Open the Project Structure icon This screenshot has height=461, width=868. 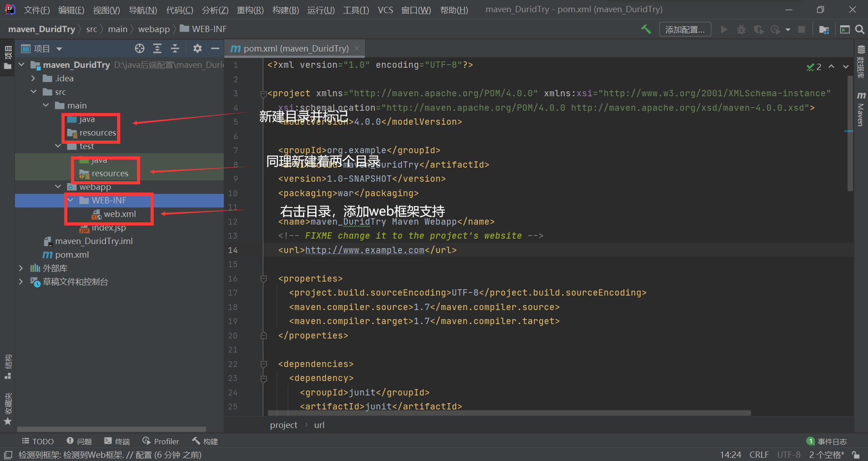coord(824,29)
